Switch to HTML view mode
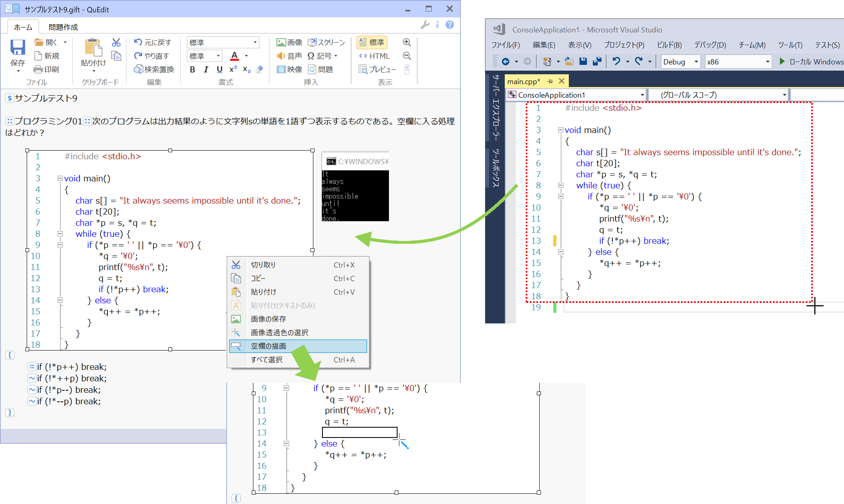 coord(374,56)
